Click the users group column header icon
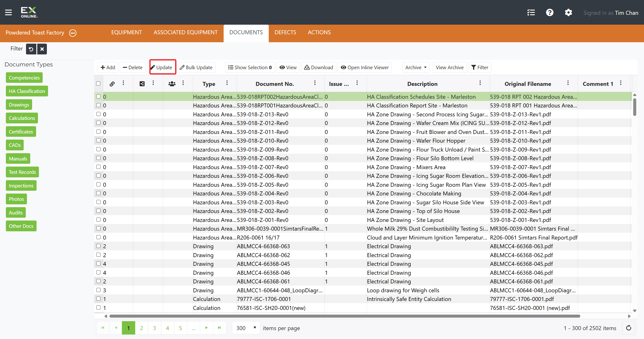The width and height of the screenshot is (644, 339). tap(172, 84)
